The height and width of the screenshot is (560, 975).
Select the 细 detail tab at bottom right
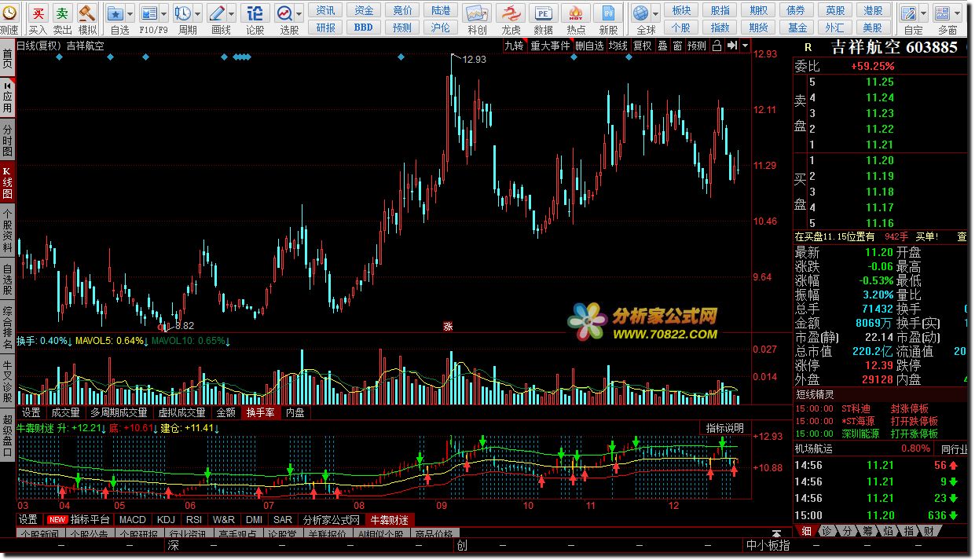807,531
